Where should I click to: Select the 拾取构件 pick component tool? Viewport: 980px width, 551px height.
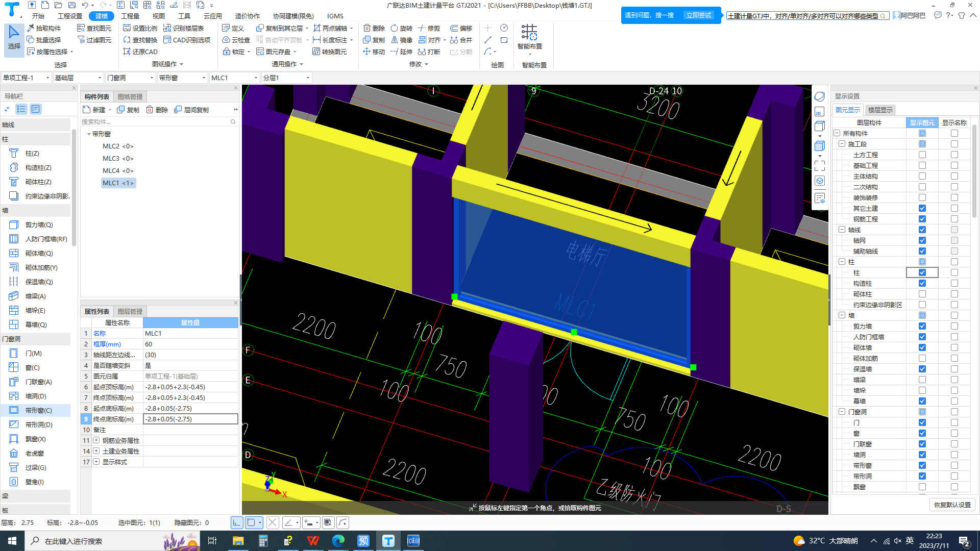point(44,28)
